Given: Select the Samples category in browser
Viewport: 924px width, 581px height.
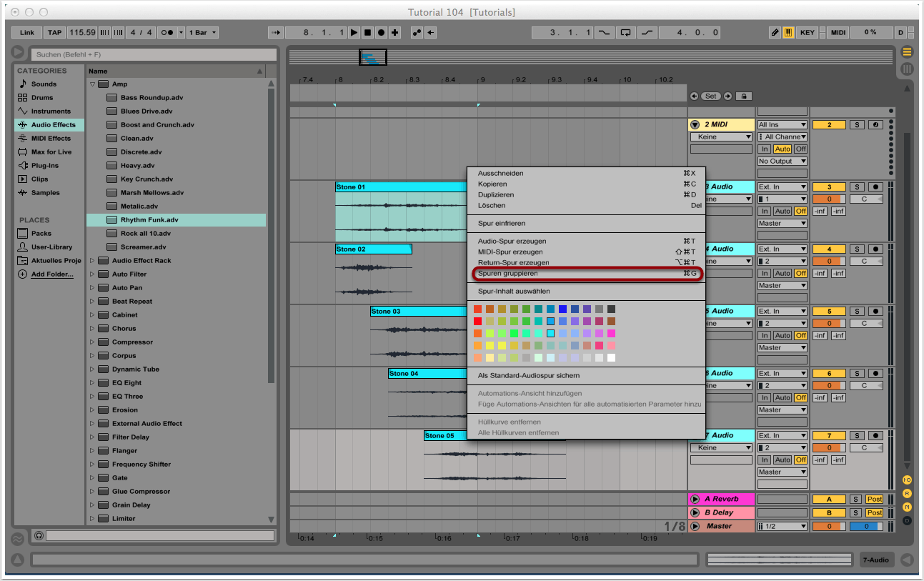Looking at the screenshot, I should [45, 193].
